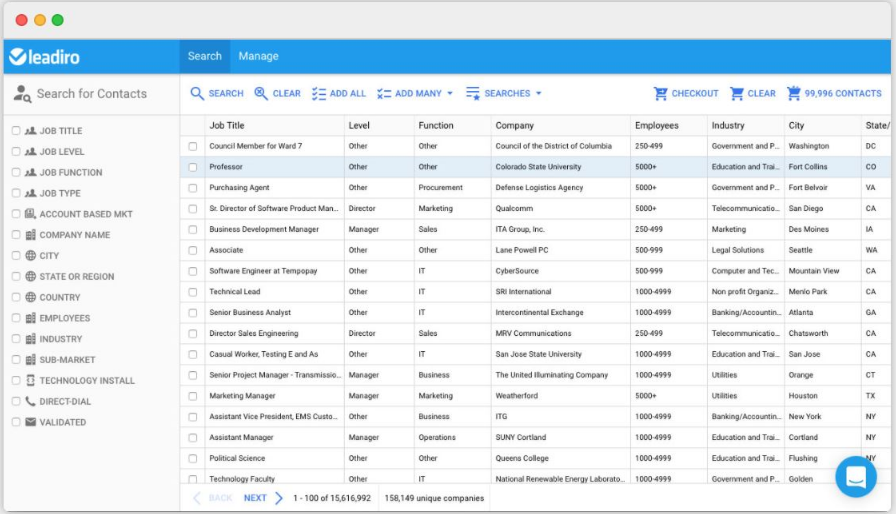Click the Checkout shopping cart icon

pyautogui.click(x=660, y=94)
